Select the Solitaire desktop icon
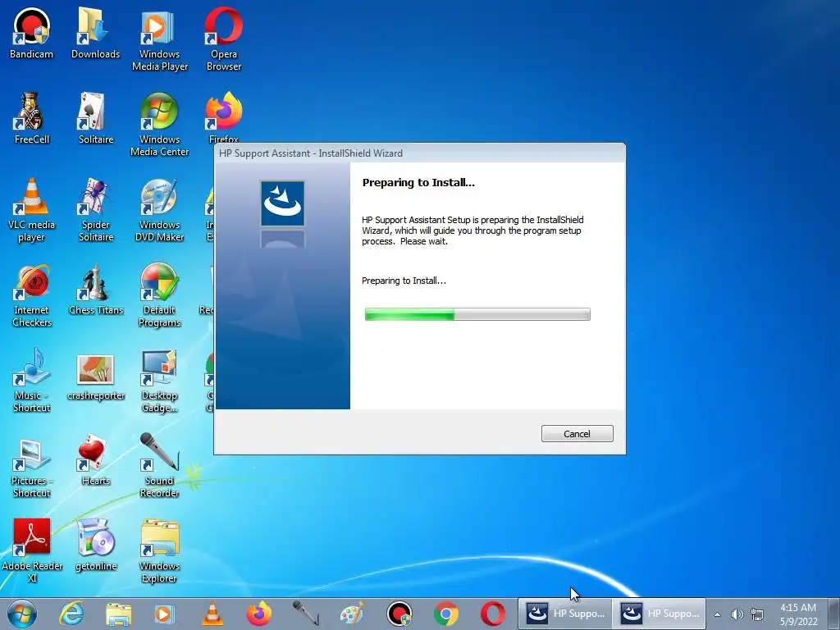This screenshot has width=840, height=630. [95, 119]
